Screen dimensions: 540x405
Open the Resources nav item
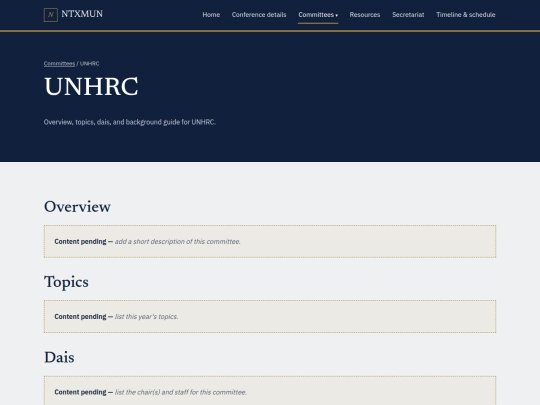click(365, 15)
